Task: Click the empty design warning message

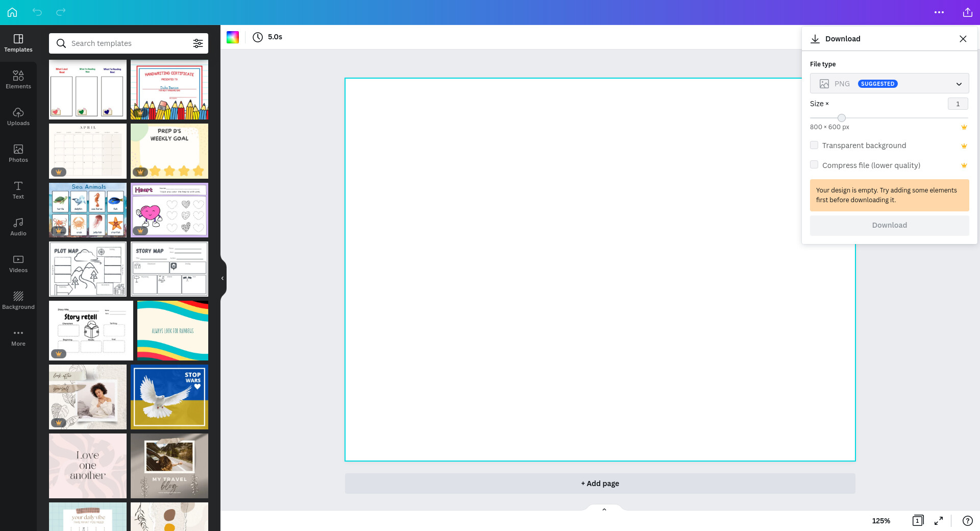Action: tap(889, 195)
